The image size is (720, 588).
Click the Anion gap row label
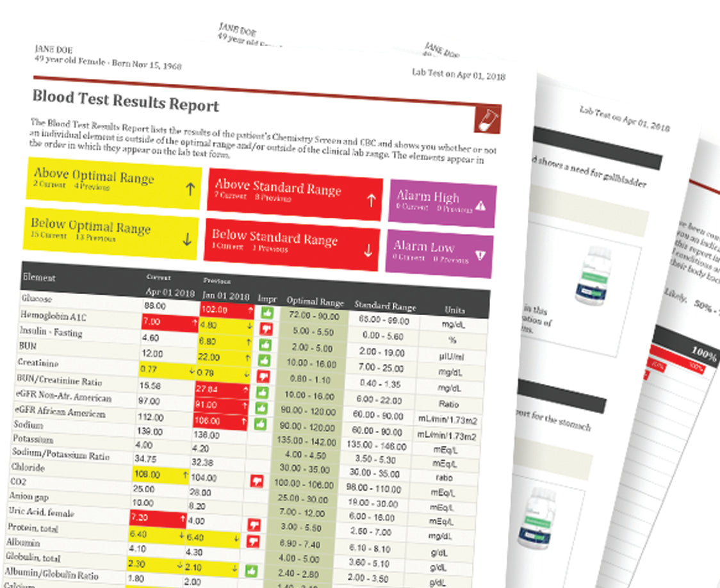(x=28, y=496)
